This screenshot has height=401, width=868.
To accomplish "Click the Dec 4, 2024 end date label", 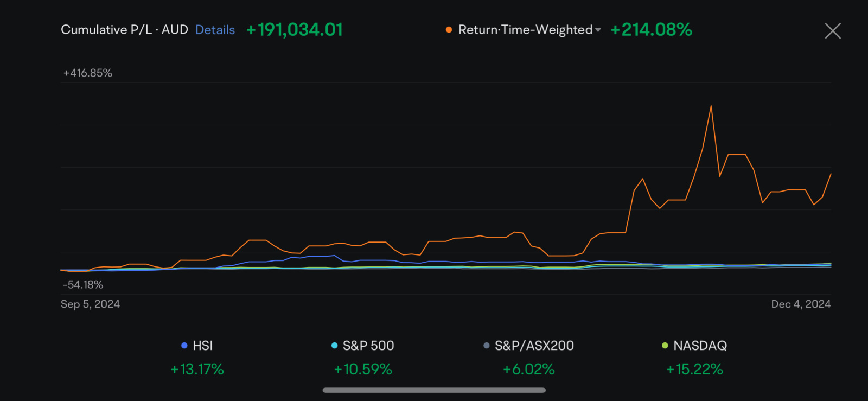I will [x=801, y=304].
